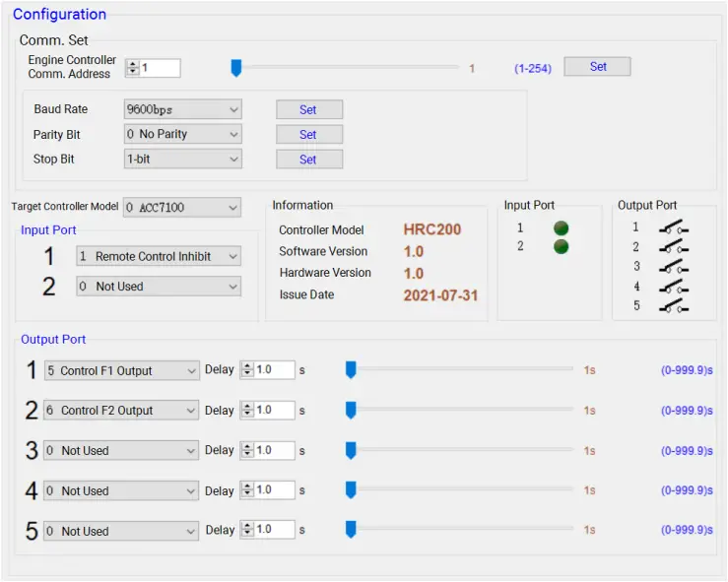728x582 pixels.
Task: Click Output Port 5 Delay stepper arrows
Action: 247,529
